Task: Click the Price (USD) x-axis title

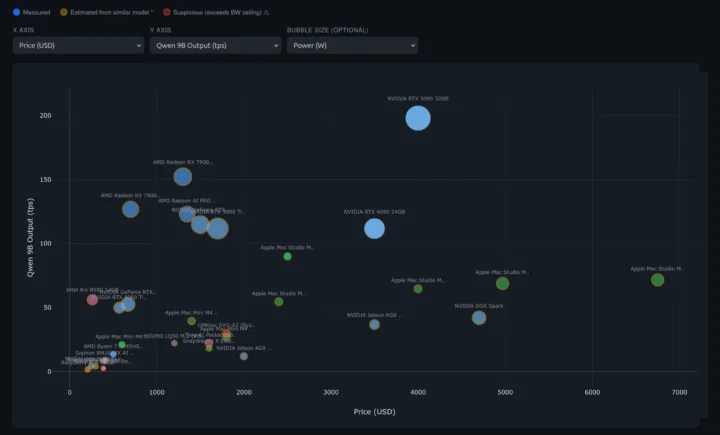Action: click(375, 411)
